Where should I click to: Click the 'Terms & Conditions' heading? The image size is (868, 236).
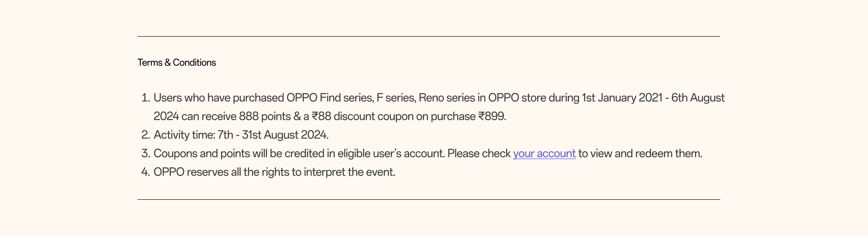[x=177, y=63]
